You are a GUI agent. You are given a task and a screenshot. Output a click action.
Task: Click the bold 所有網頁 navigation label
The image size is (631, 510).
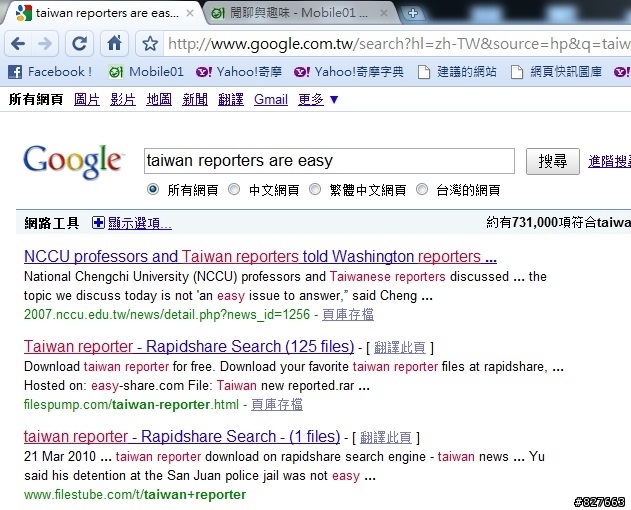point(36,99)
